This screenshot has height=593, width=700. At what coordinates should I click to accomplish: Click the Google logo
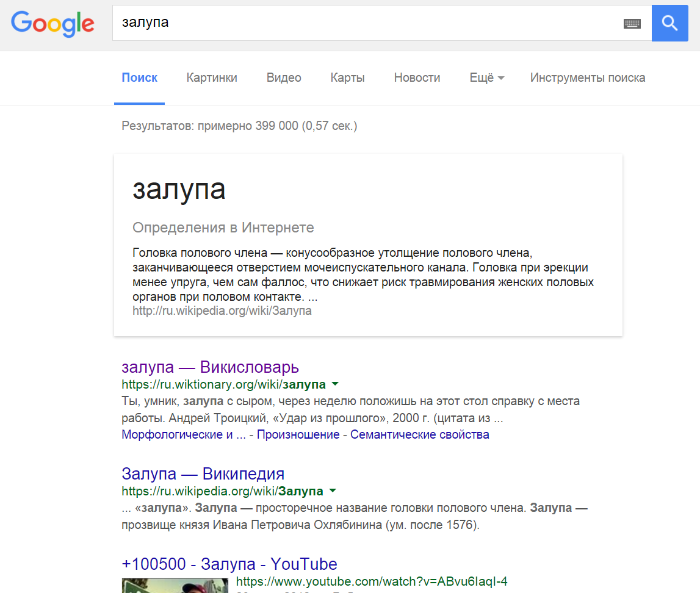click(x=52, y=24)
